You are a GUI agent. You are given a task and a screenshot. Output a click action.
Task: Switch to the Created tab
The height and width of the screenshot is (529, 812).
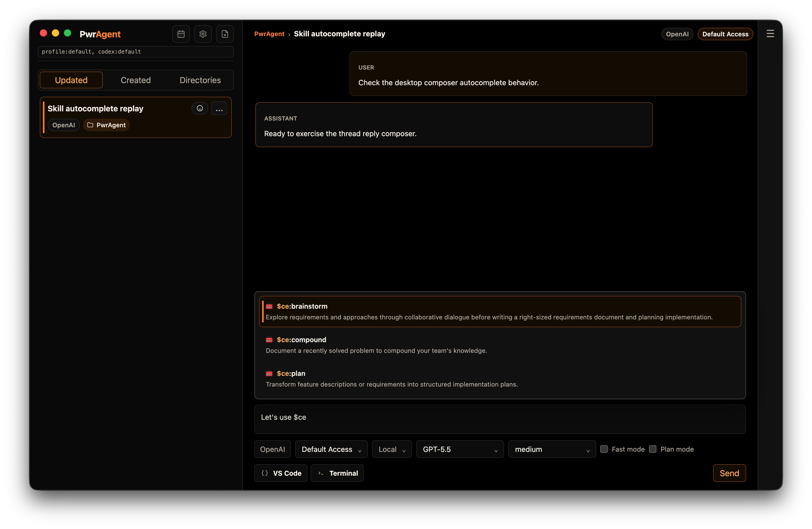[x=136, y=80]
